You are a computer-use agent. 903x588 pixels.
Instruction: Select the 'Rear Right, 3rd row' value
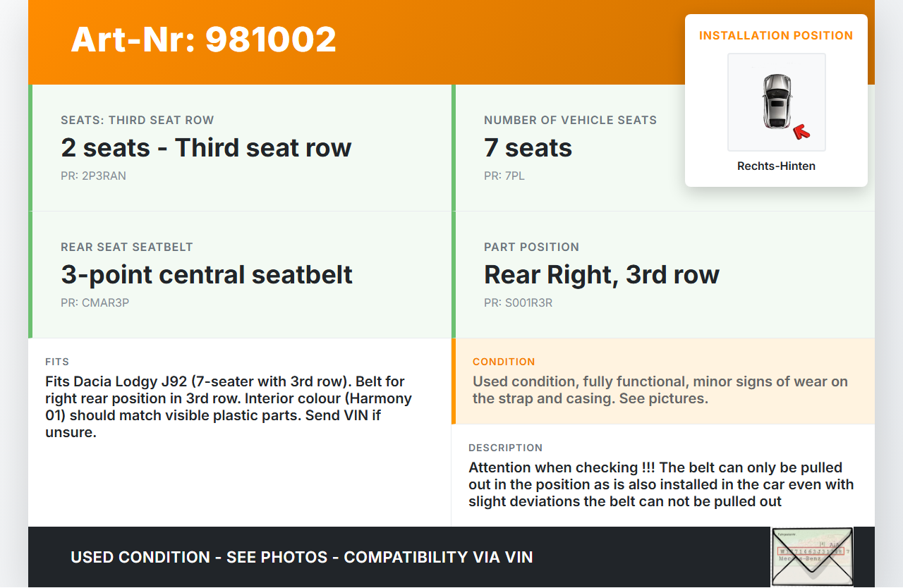(601, 275)
